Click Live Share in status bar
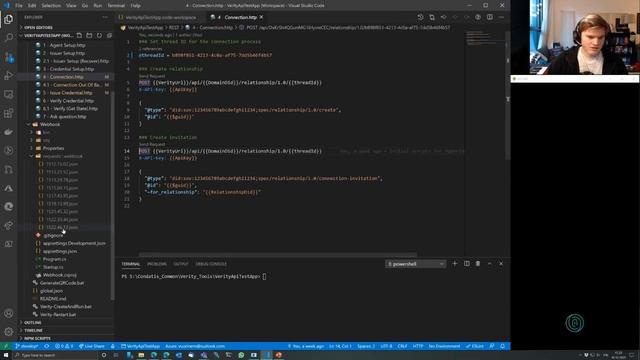 coord(92,346)
